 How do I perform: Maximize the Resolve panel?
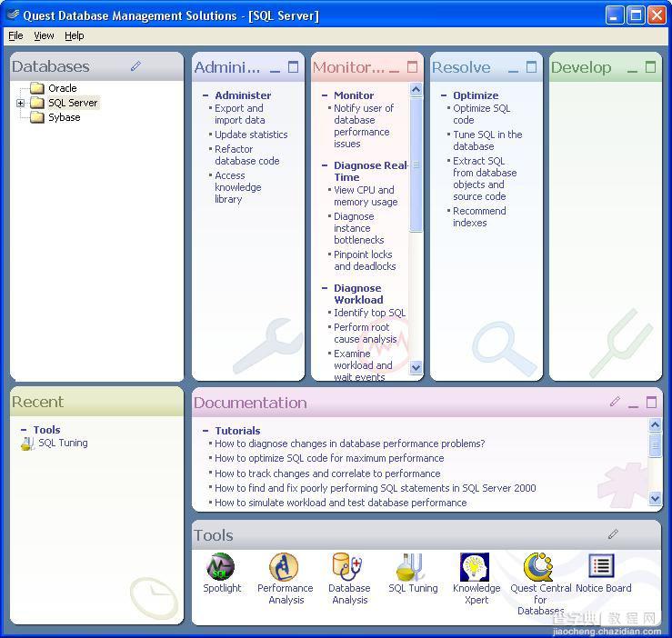pyautogui.click(x=531, y=67)
